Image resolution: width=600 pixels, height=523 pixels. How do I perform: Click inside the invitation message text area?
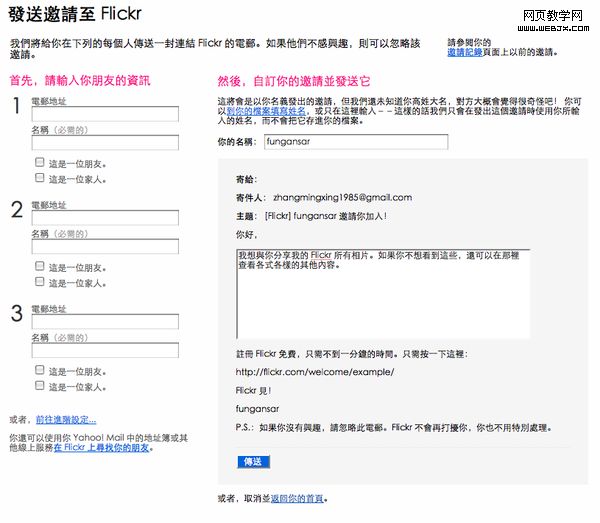point(382,294)
